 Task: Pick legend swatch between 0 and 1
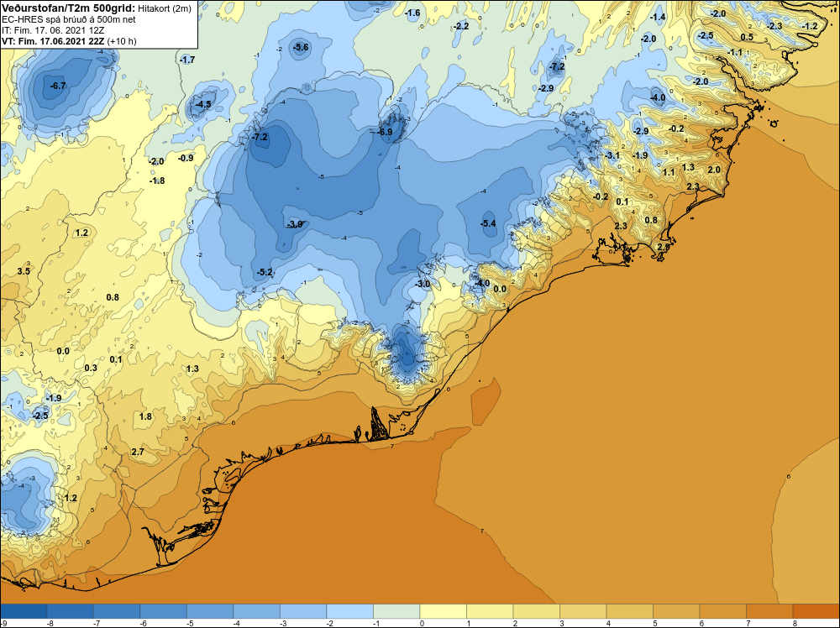click(443, 611)
